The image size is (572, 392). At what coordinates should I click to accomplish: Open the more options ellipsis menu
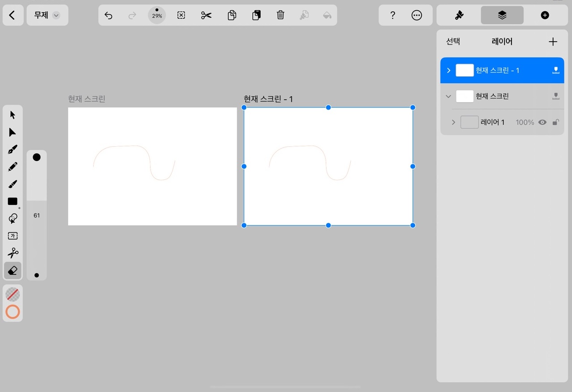click(x=417, y=16)
